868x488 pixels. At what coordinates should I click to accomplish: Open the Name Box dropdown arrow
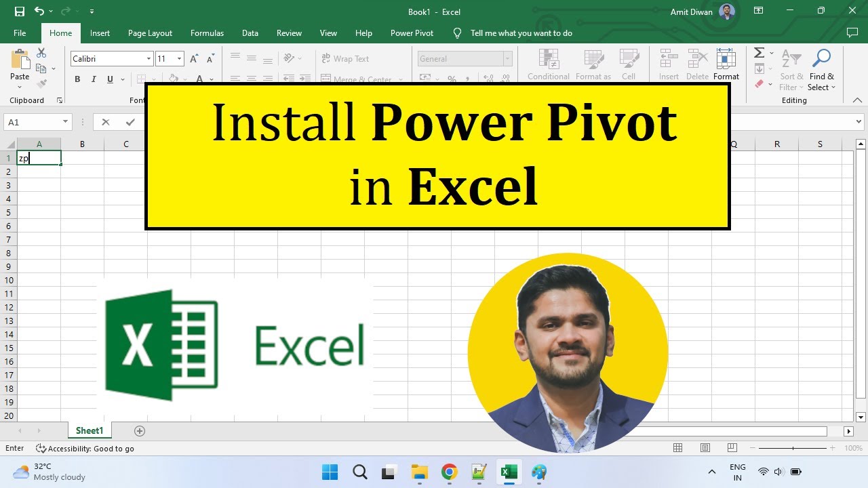tap(66, 122)
